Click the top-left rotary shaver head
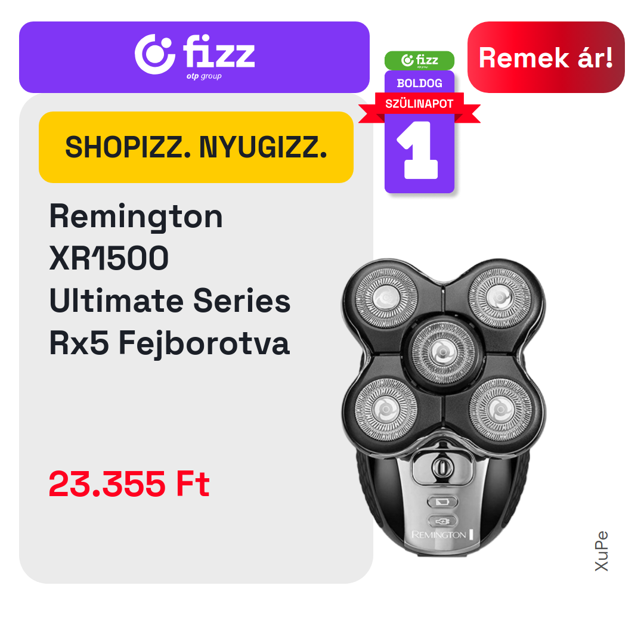Viewport: 644px width, 644px height. (x=386, y=298)
